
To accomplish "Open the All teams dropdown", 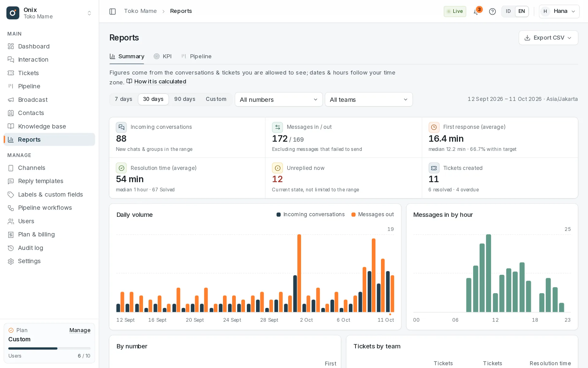I will point(369,100).
